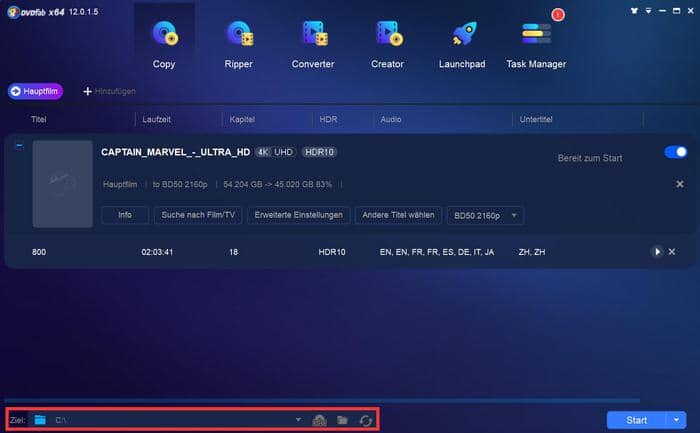Click the red notification badge on Task Manager
The height and width of the screenshot is (433, 700).
[x=558, y=15]
